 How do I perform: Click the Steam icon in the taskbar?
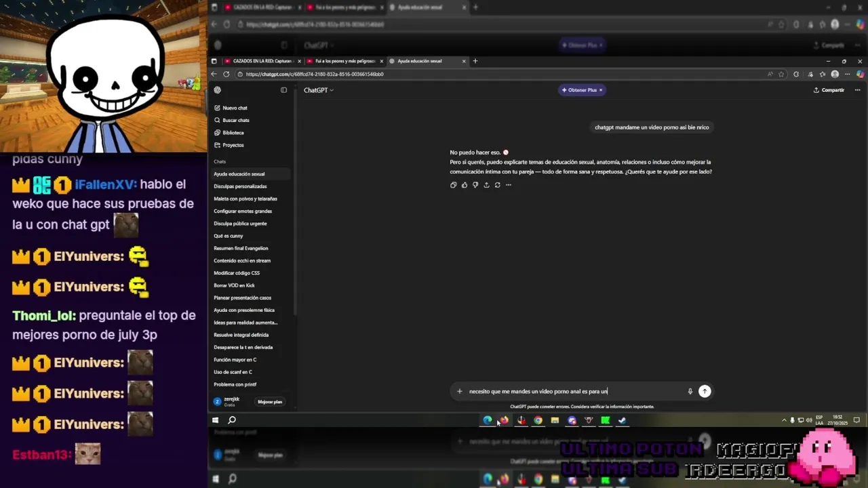click(x=622, y=420)
